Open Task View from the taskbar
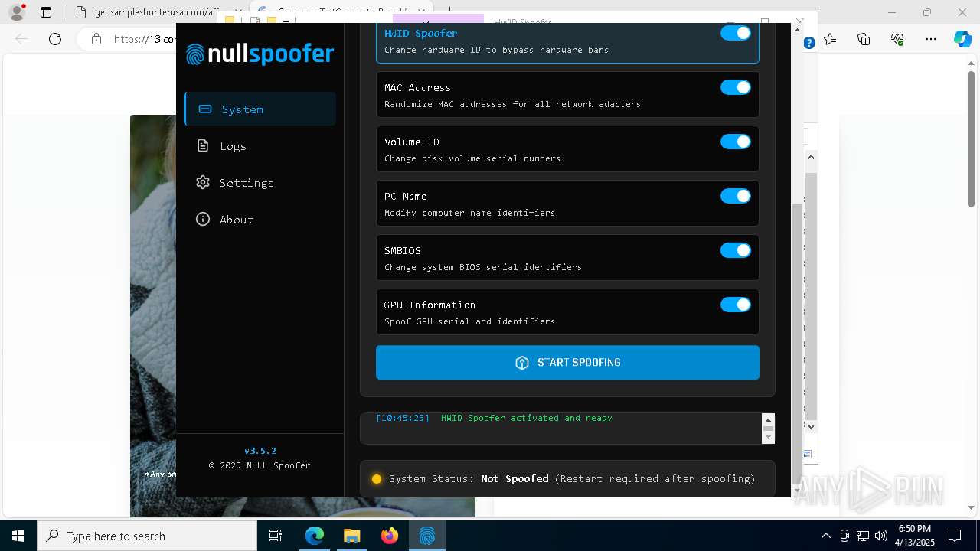 pyautogui.click(x=276, y=536)
